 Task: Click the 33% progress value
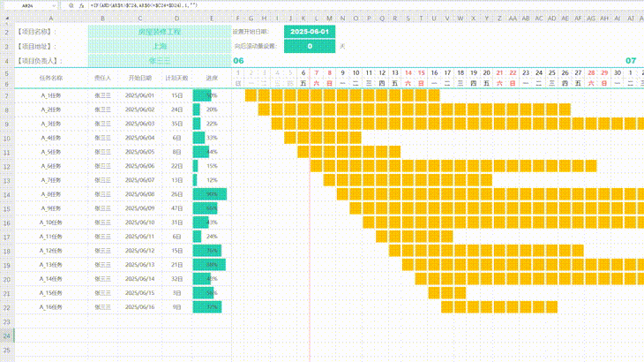(212, 138)
